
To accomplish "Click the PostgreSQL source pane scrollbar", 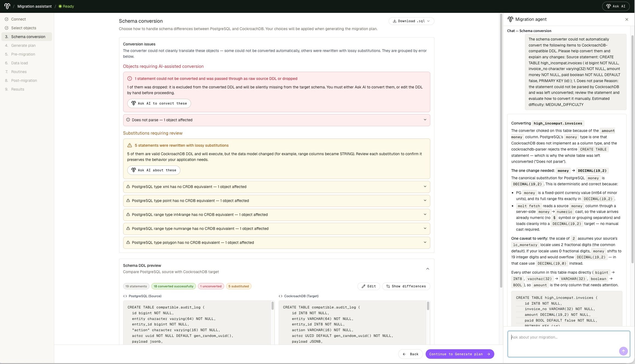I will pos(272,306).
